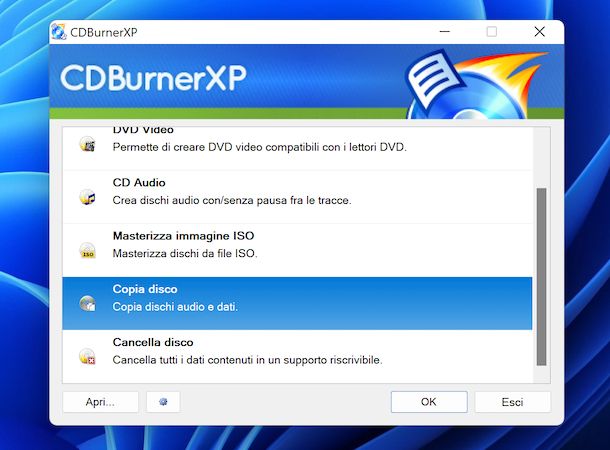Pick the Cancella disco option title

click(x=153, y=342)
